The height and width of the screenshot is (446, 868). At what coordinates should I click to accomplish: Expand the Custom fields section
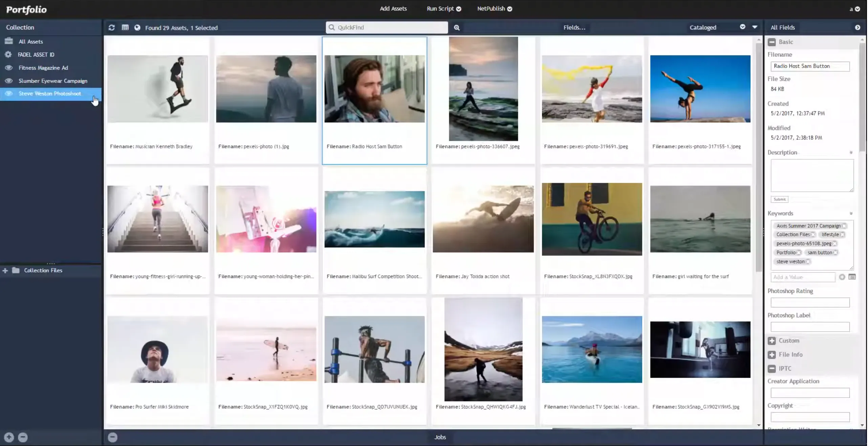click(x=772, y=341)
